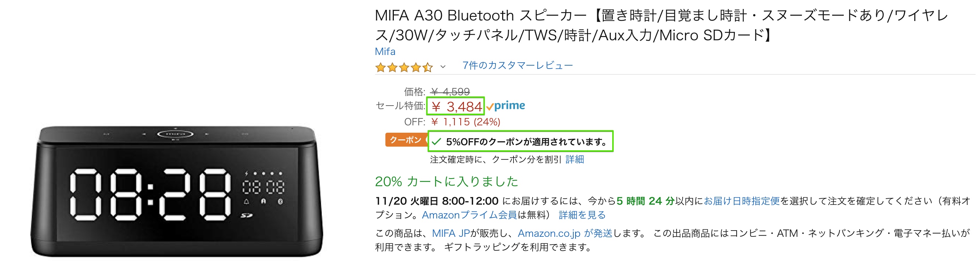
Task: Click the star rating icons
Action: pyautogui.click(x=404, y=67)
